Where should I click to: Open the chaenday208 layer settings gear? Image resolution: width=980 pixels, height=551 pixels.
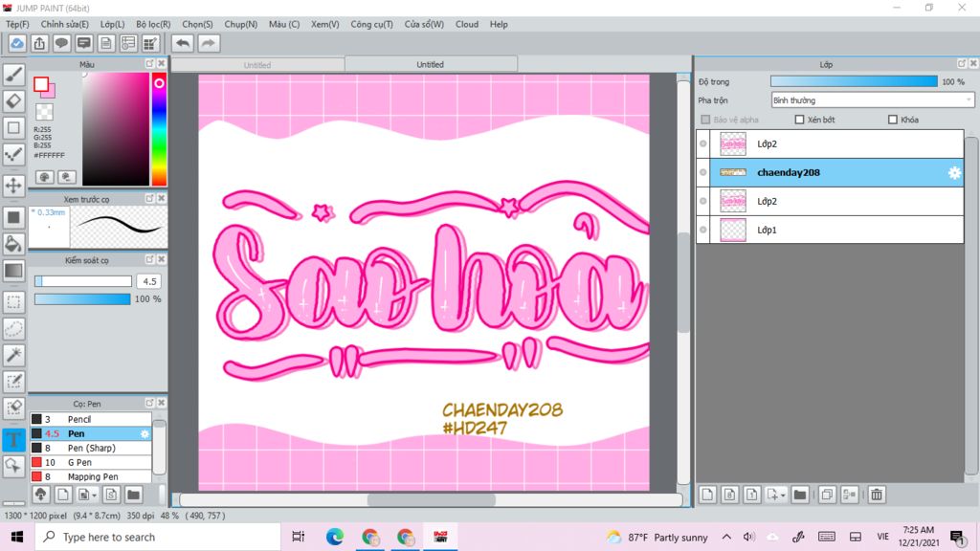(x=954, y=173)
